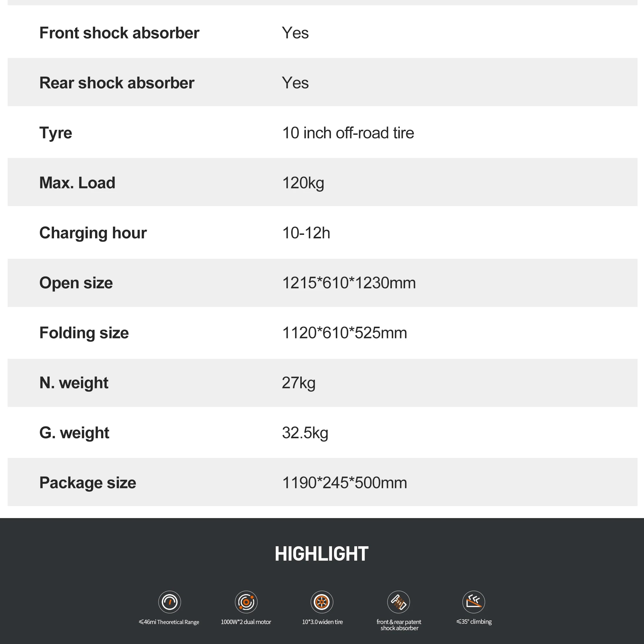Click the 'front & rear patent shock absorber' caption
This screenshot has width=644, height=644.
399,625
